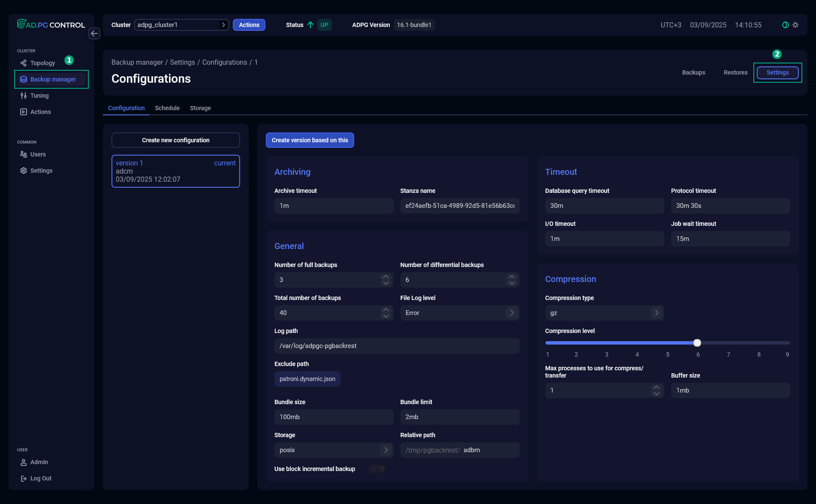Click the brightness sun icon
Viewport: 816px width, 504px height.
795,25
